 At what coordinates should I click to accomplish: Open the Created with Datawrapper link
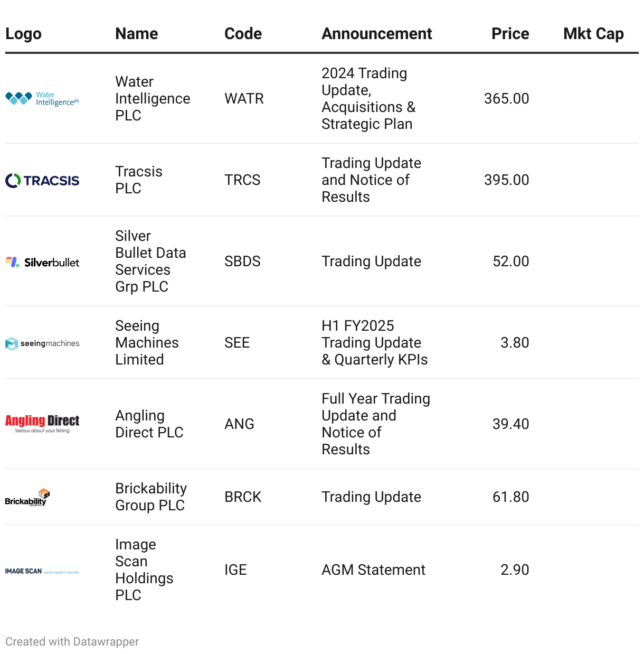(72, 641)
